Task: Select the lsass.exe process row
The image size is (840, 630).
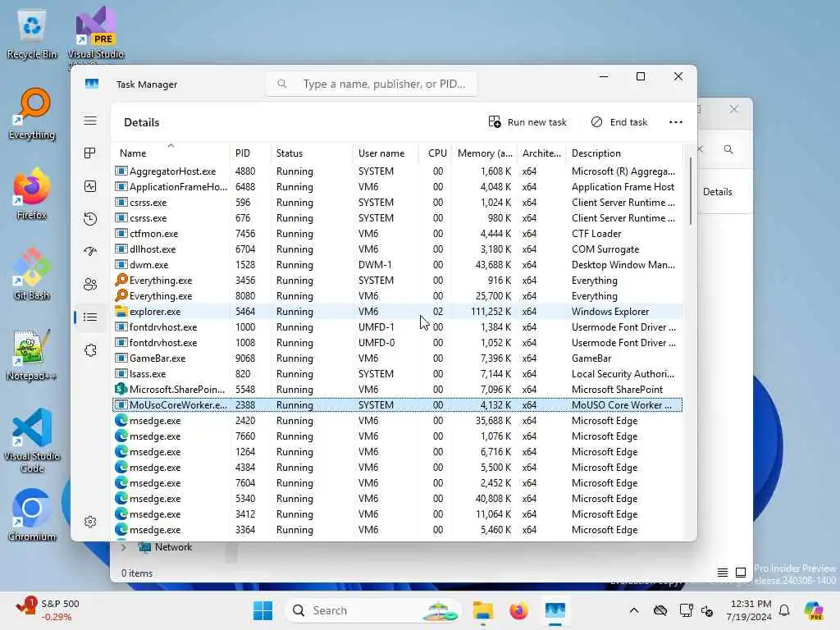Action: (398, 374)
